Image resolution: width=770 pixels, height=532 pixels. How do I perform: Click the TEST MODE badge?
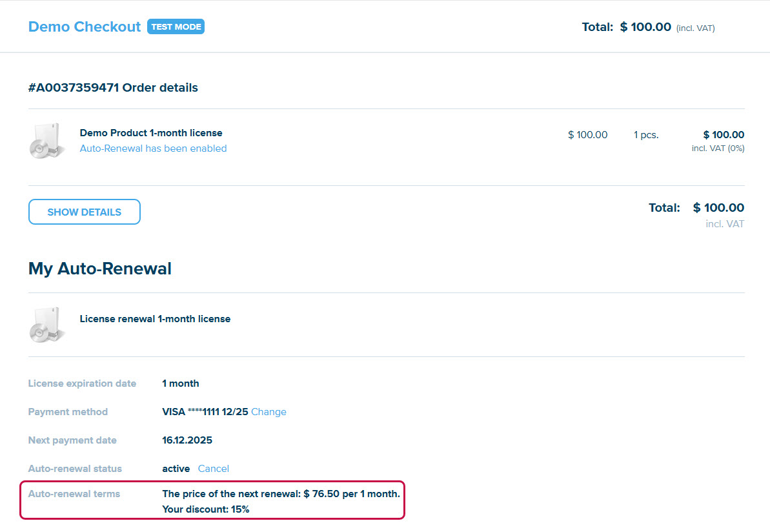pyautogui.click(x=176, y=26)
